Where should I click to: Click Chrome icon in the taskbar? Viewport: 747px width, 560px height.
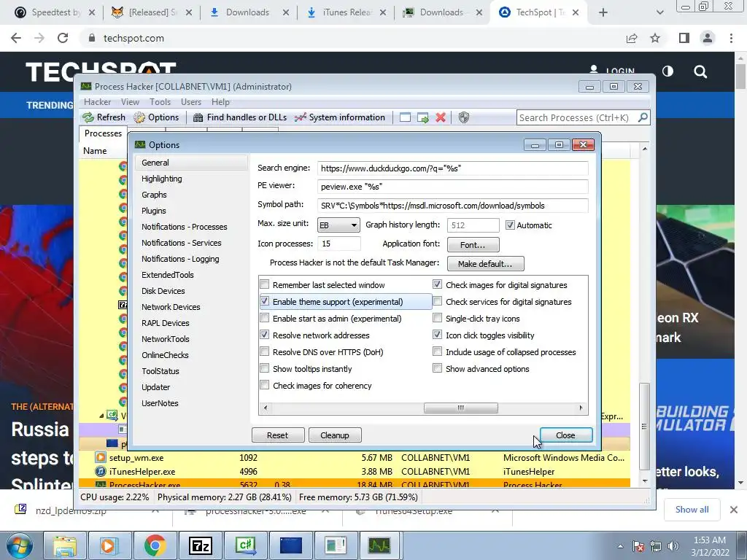click(155, 545)
